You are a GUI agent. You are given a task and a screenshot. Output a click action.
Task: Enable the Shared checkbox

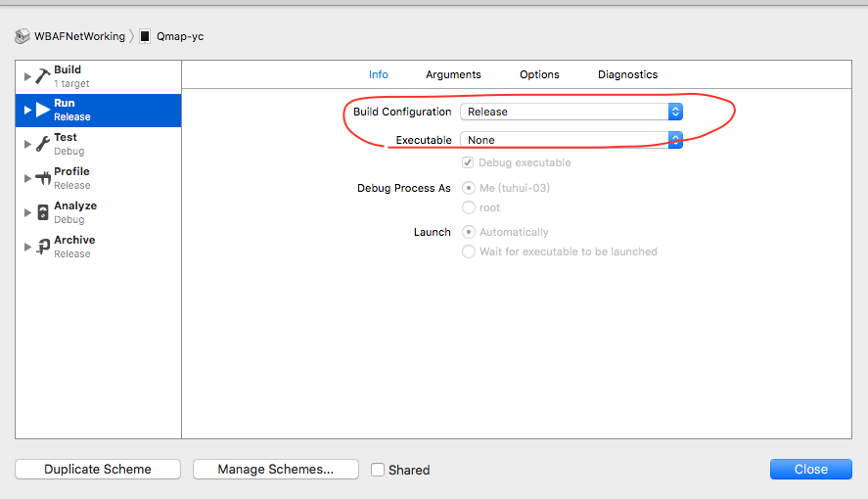pos(378,470)
